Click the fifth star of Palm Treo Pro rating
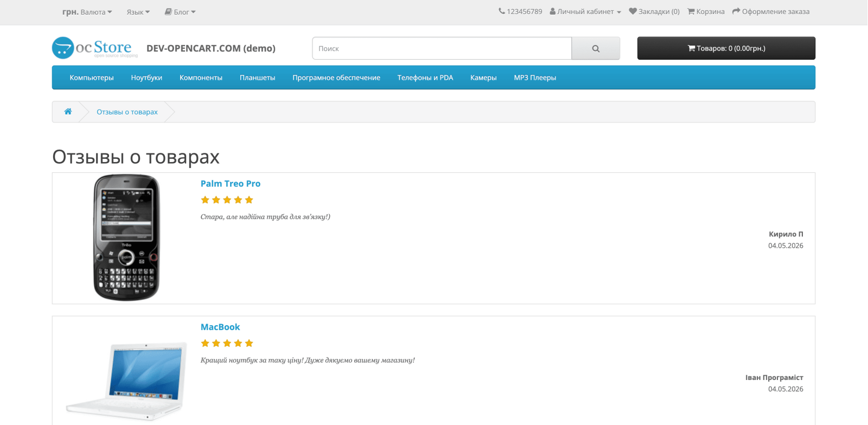The image size is (868, 425). [x=249, y=200]
